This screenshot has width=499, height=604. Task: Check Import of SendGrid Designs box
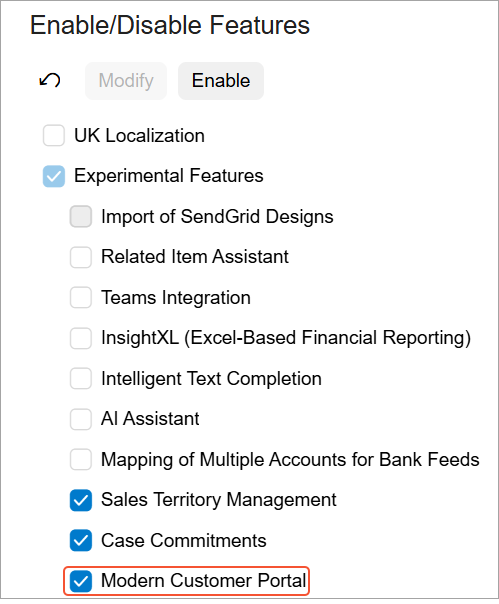tap(81, 216)
